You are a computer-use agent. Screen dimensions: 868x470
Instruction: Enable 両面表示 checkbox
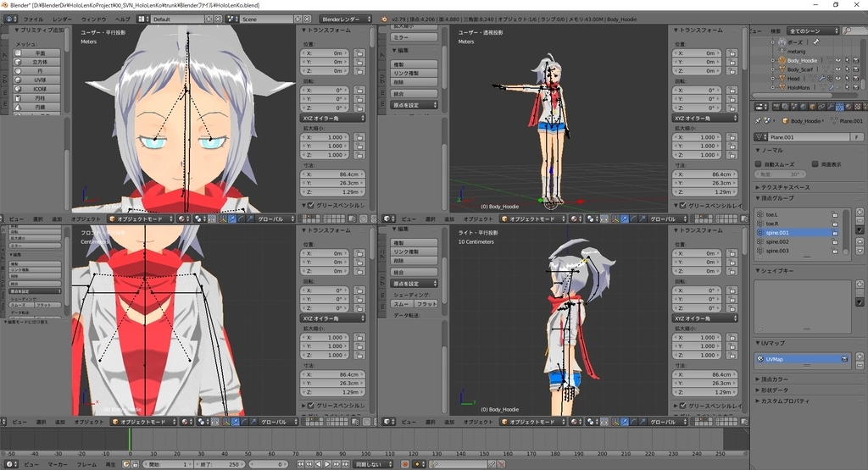coord(815,164)
